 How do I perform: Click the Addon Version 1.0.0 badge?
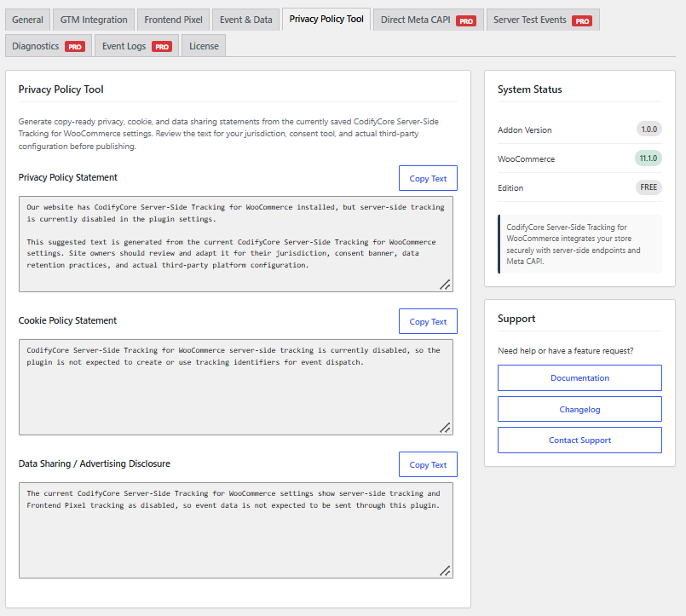(649, 129)
